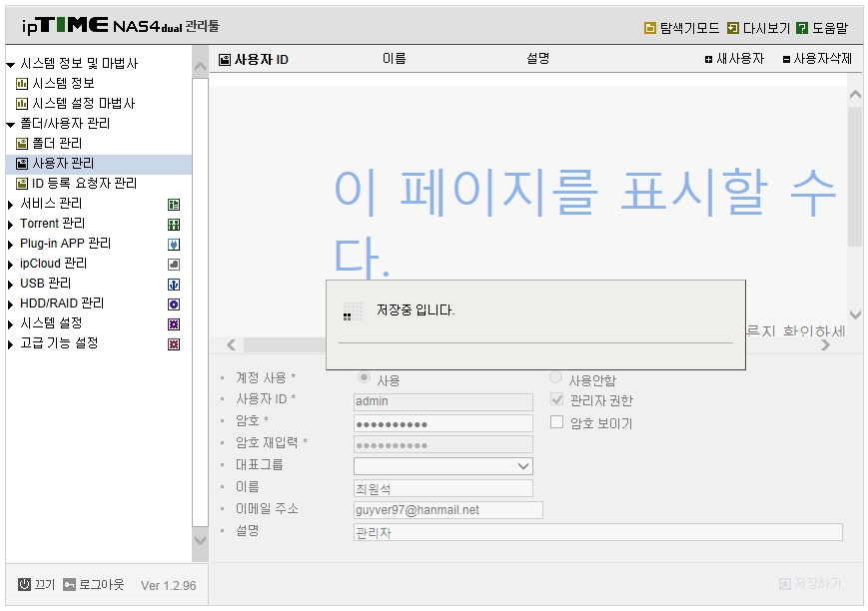
Task: Click the 새사용자 button
Action: (x=734, y=59)
